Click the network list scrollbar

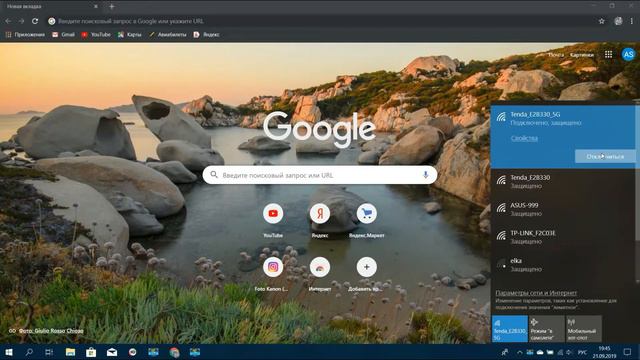pos(638,192)
